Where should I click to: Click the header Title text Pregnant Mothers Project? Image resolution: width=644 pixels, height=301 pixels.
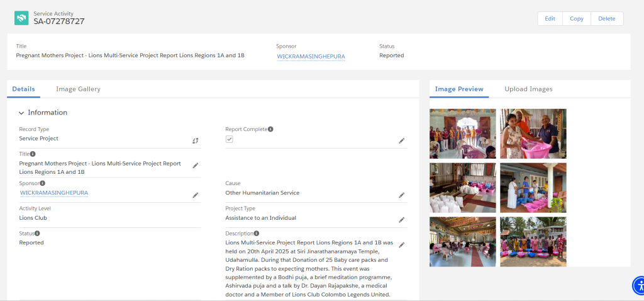130,55
